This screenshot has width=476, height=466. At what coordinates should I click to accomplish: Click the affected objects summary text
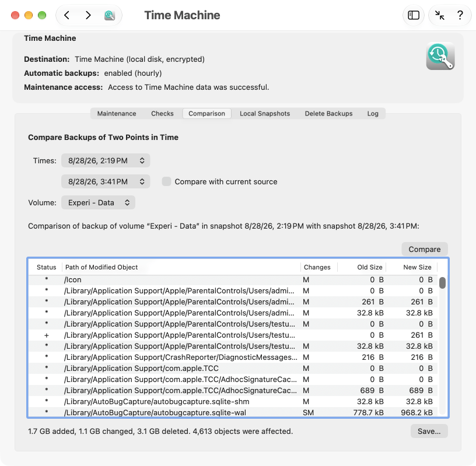click(x=160, y=432)
